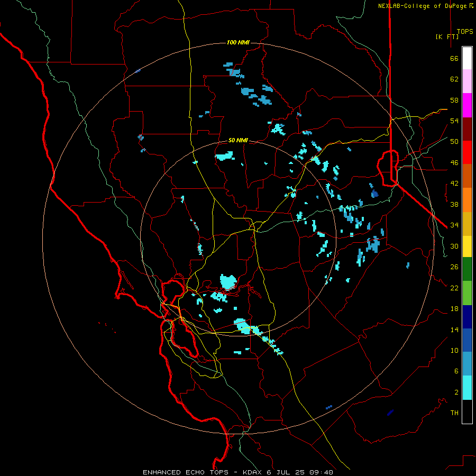476x476 pixels.
Task: Click the legend value 18
Action: (454, 309)
